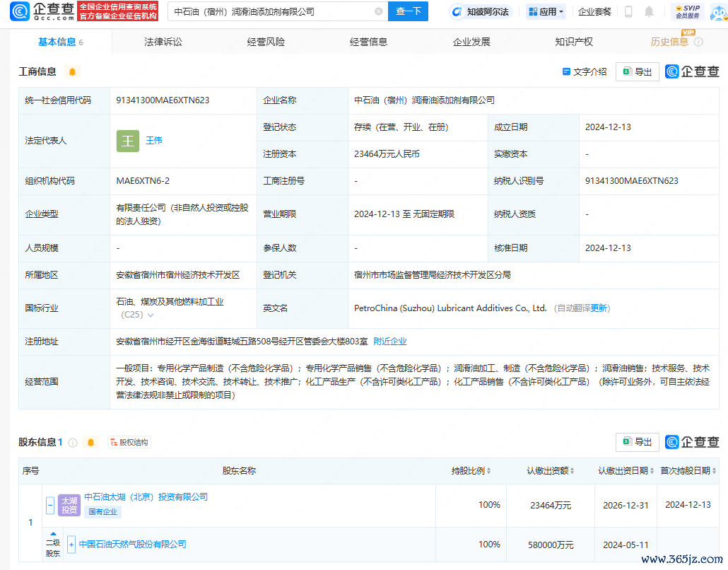The height and width of the screenshot is (570, 728).
Task: Click the 查一下 search button
Action: coord(408,11)
